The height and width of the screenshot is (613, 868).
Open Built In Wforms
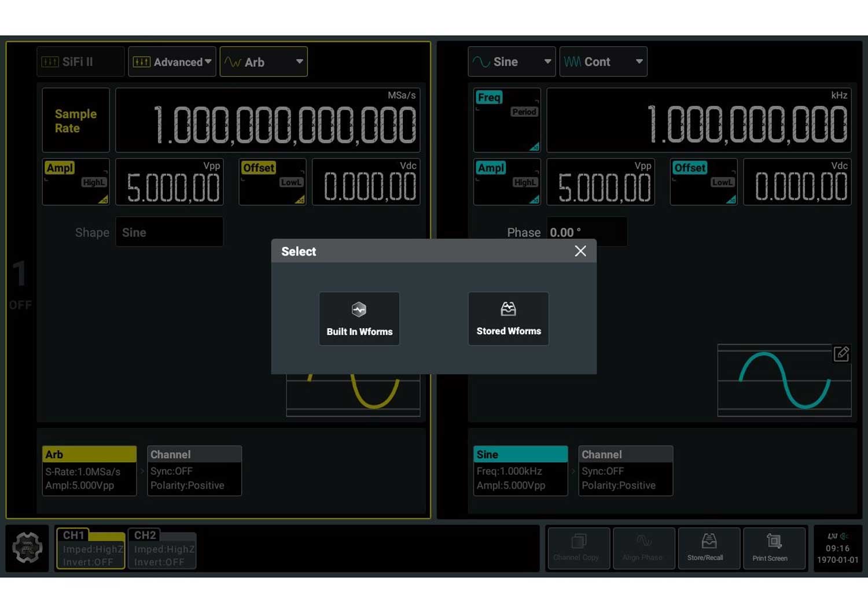pyautogui.click(x=359, y=319)
